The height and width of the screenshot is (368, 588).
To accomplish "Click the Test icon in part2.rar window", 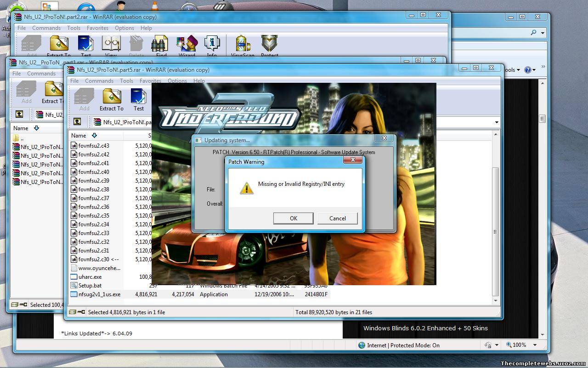I will pos(86,46).
